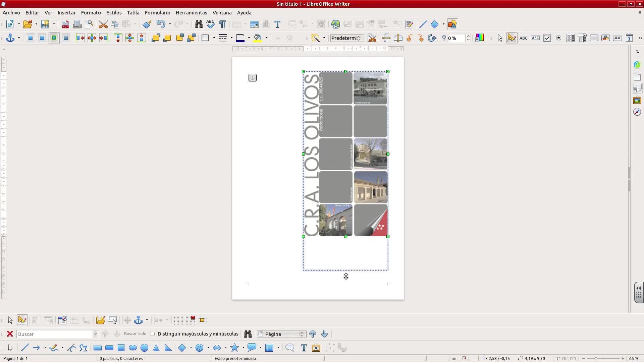
Task: Click the Find & Replace binoculars icon
Action: coord(199,24)
